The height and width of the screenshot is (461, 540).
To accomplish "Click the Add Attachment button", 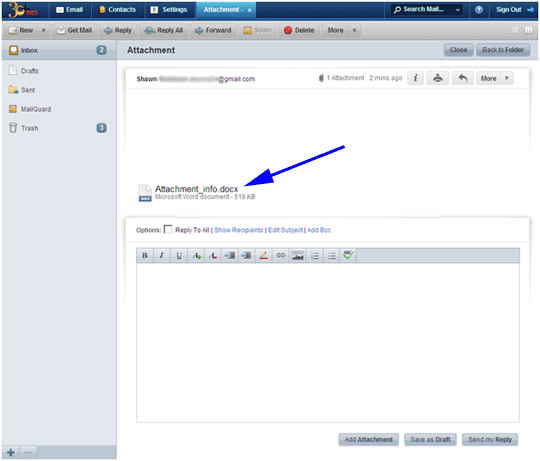I will (x=368, y=440).
